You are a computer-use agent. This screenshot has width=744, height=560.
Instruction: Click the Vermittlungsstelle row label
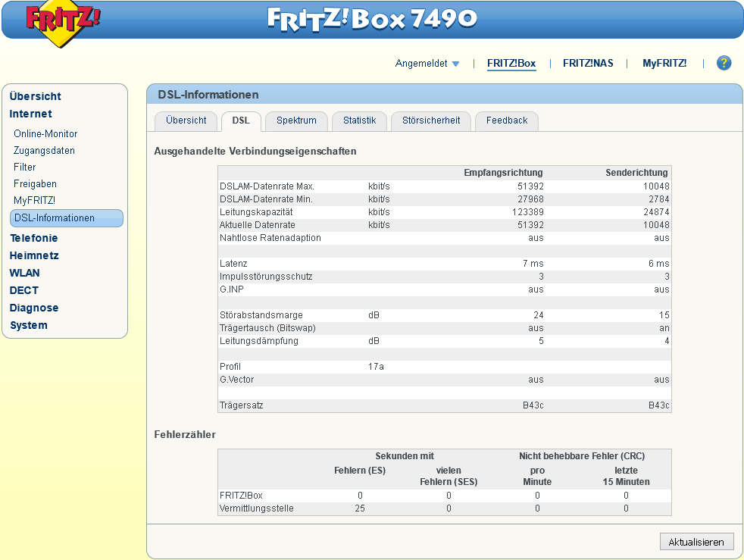click(x=256, y=508)
